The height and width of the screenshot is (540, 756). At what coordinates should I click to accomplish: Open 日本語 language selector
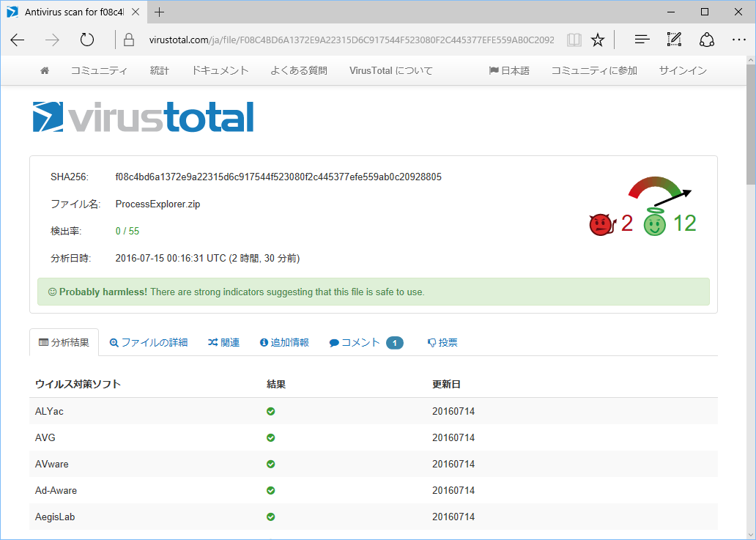pyautogui.click(x=509, y=71)
